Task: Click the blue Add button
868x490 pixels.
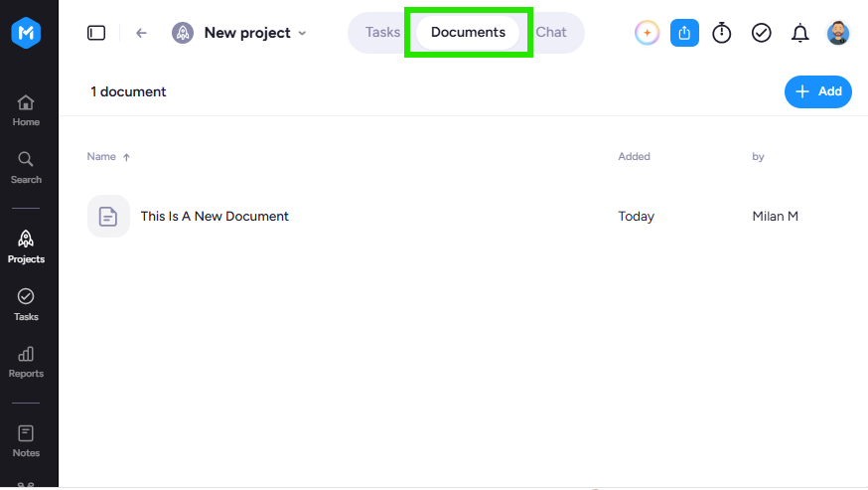Action: [x=817, y=91]
